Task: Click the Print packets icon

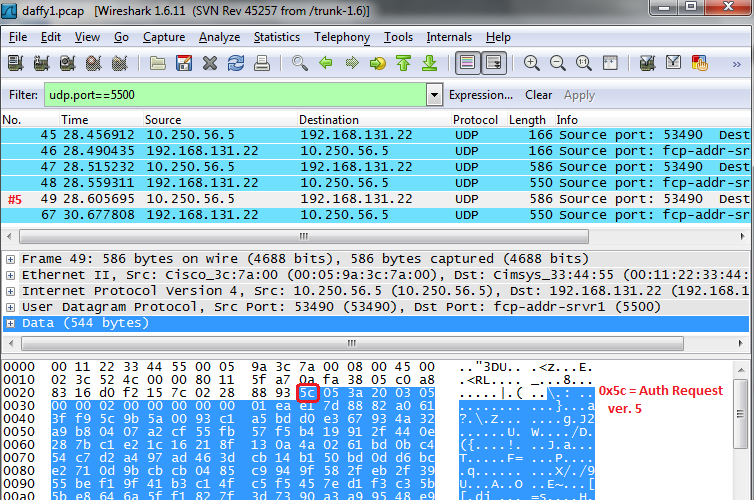Action: coord(262,63)
